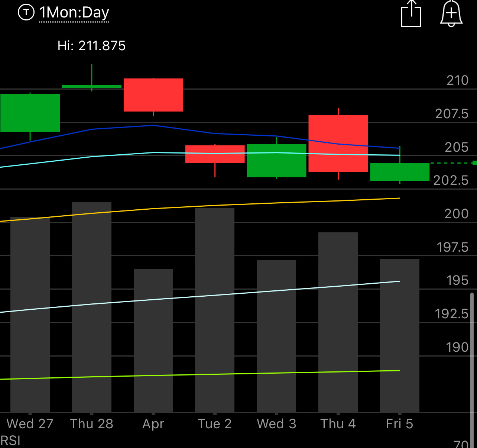Screen dimensions: 477x448
Task: Tap the 207.5 price axis label
Action: pyautogui.click(x=452, y=114)
